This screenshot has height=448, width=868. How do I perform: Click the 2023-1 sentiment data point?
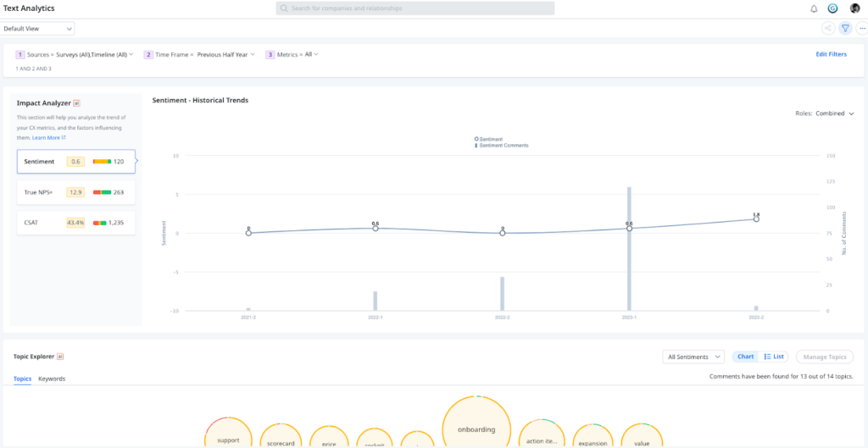[x=630, y=228]
